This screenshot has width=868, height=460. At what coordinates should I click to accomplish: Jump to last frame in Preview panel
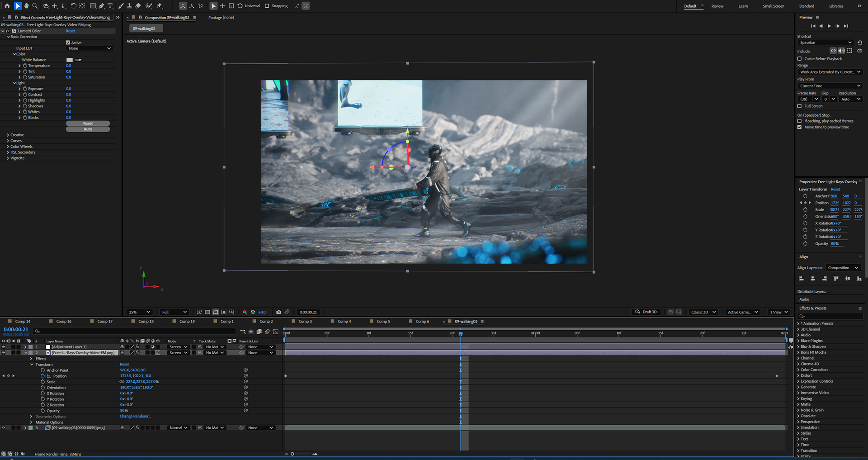(x=846, y=26)
